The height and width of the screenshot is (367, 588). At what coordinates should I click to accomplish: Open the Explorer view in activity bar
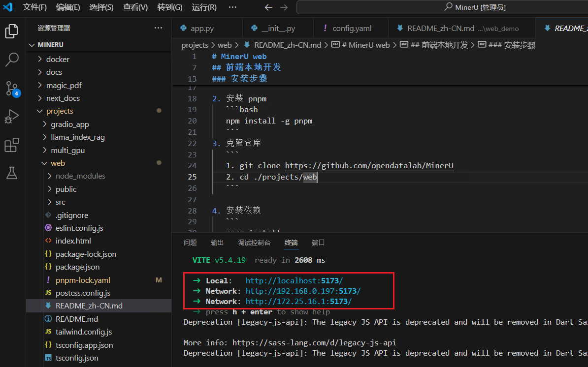pos(12,31)
